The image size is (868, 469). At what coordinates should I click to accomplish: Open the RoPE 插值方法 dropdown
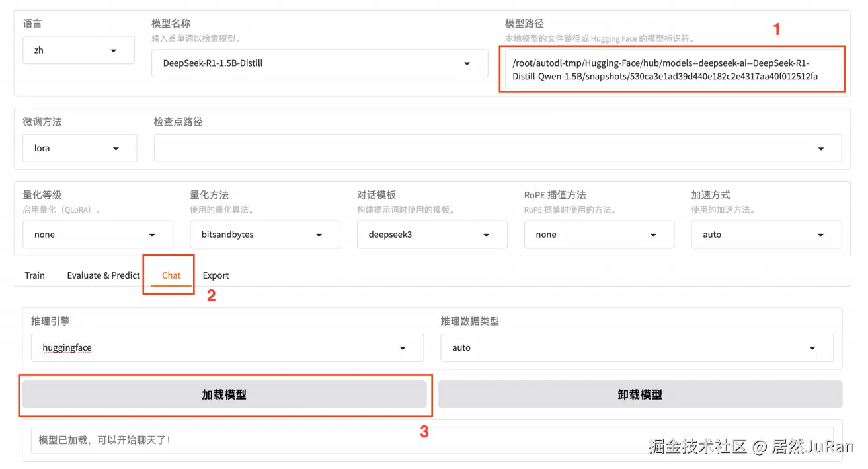tap(599, 234)
